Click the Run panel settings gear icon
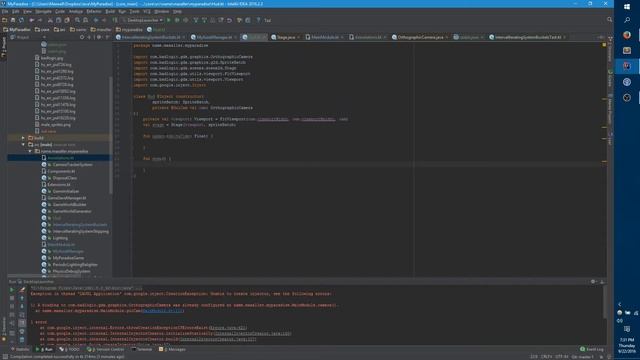The image size is (640, 360). pyautogui.click(x=593, y=282)
